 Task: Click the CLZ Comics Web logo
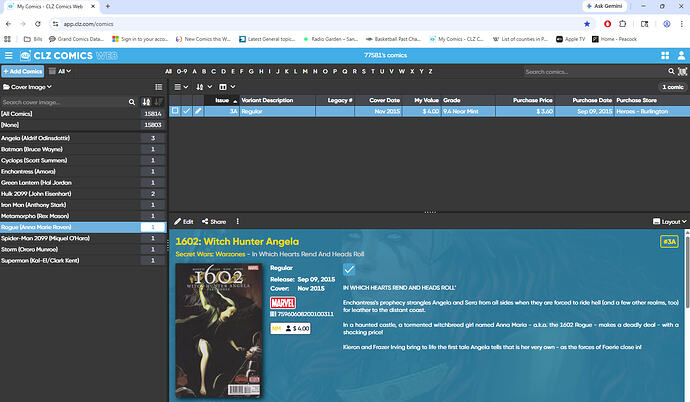point(69,55)
